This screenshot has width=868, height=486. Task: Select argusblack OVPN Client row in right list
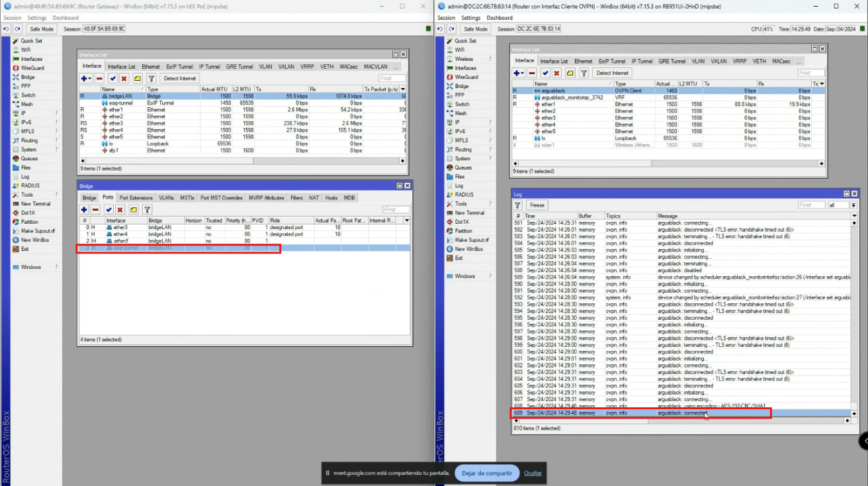[x=669, y=90]
